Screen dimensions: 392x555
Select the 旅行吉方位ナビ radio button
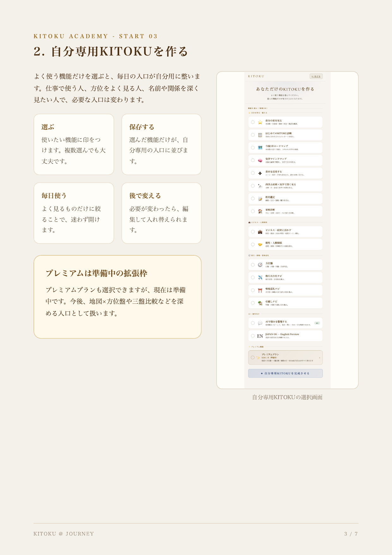pyautogui.click(x=253, y=277)
